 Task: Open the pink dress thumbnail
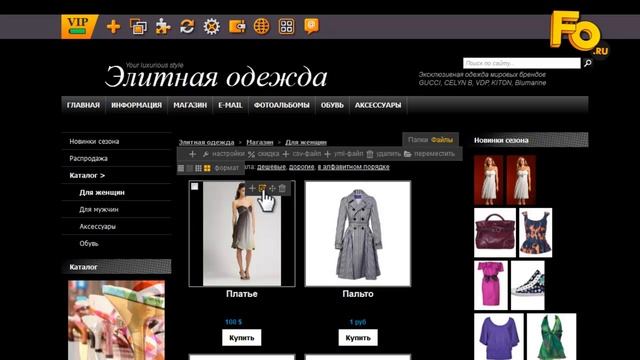point(491,285)
